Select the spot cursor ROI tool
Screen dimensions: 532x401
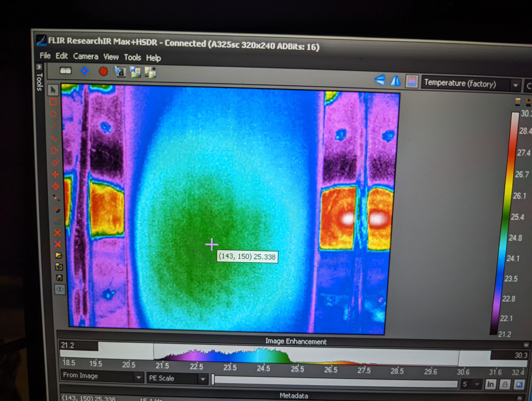coord(56,174)
